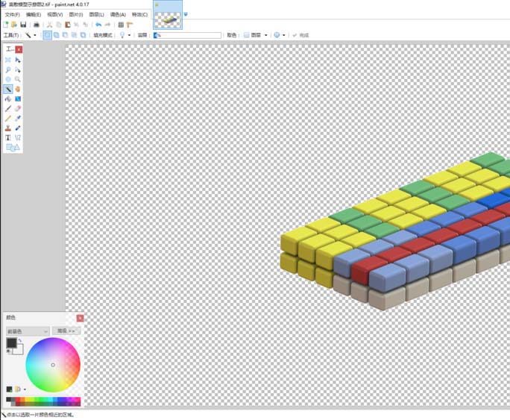Swap primary and secondary colors arrow
This screenshot has height=420, width=510.
[x=20, y=341]
